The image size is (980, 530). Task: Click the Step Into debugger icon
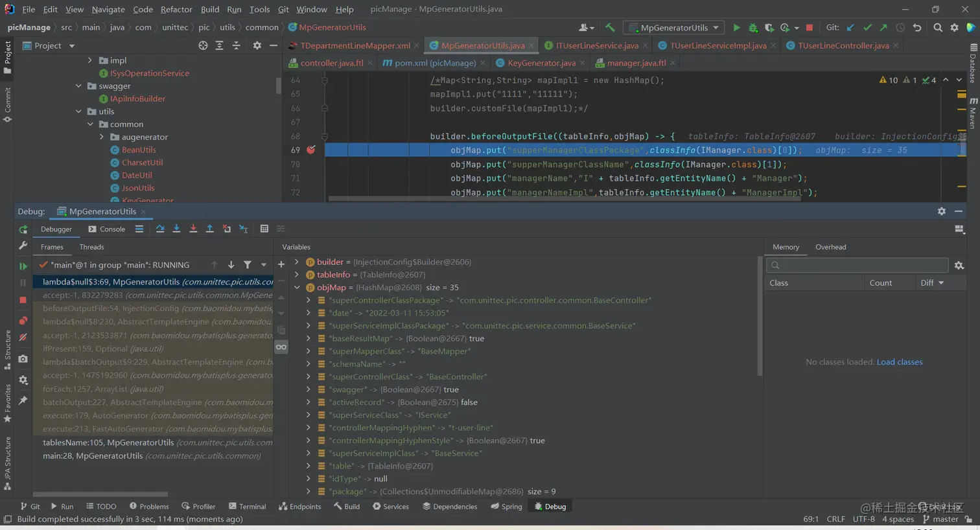pyautogui.click(x=176, y=229)
